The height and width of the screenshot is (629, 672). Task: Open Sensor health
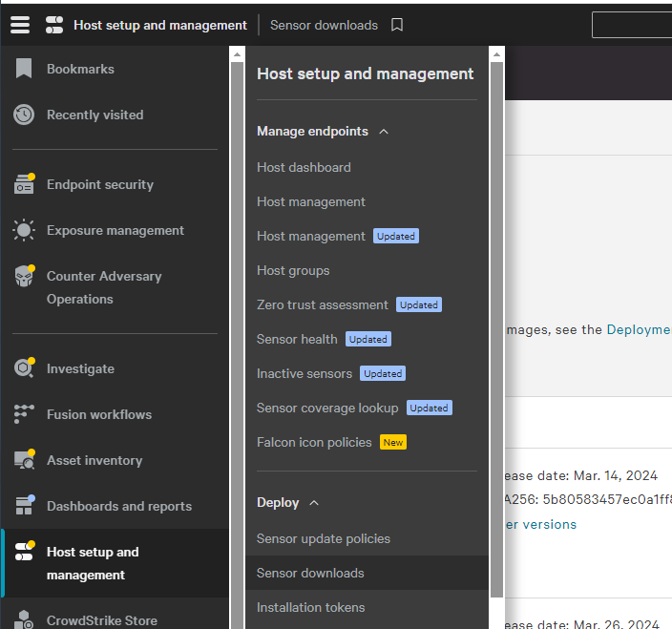[x=297, y=339]
